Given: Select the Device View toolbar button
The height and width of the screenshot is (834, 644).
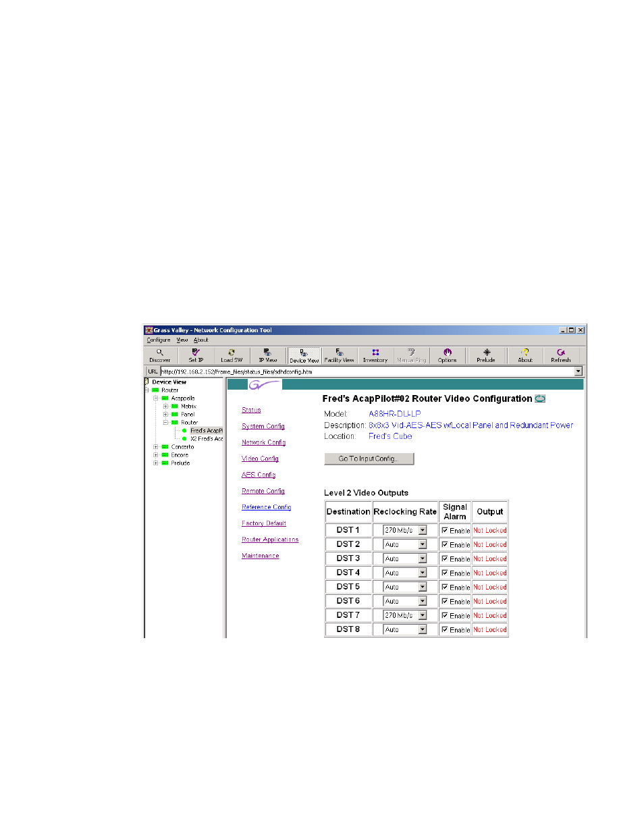Looking at the screenshot, I should pos(304,355).
